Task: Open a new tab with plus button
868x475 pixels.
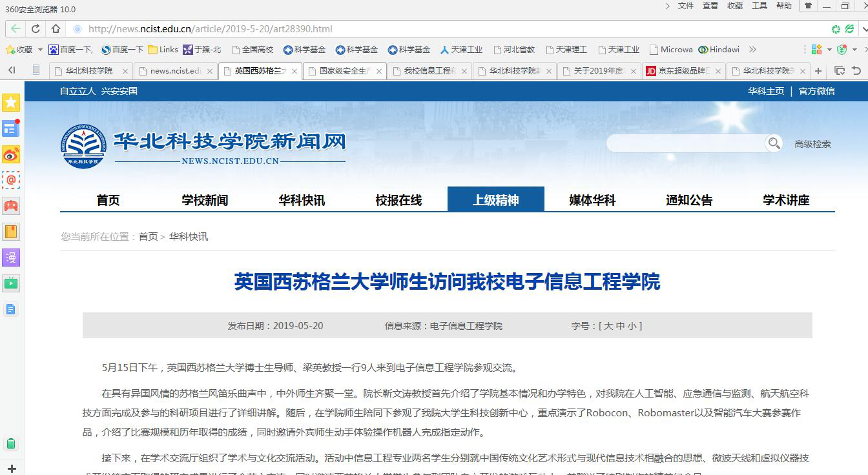Action: click(x=818, y=71)
